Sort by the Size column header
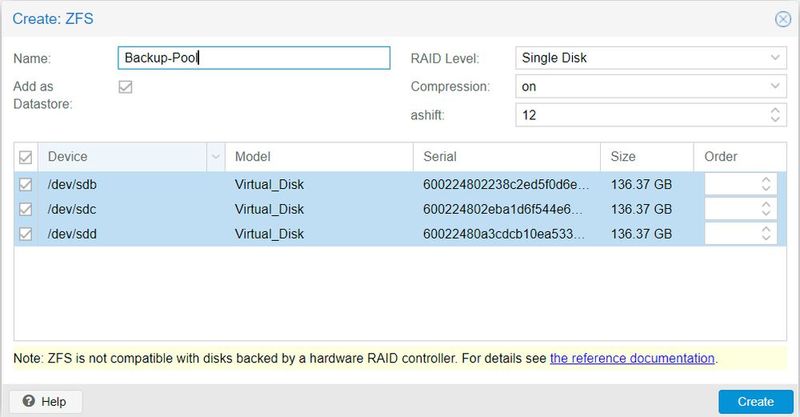The image size is (800, 417). click(x=647, y=157)
